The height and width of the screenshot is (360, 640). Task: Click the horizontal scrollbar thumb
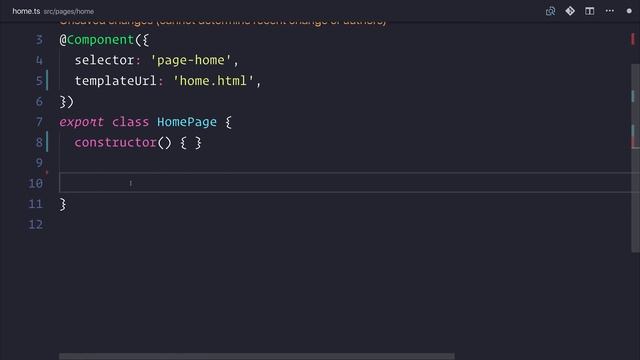pos(257,356)
